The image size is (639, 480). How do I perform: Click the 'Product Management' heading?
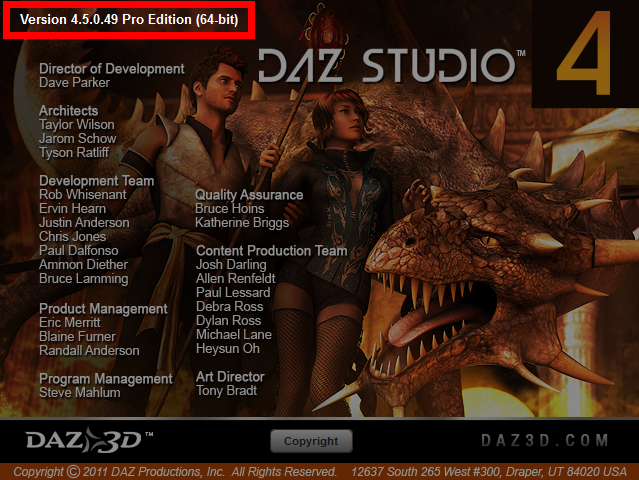[x=103, y=309]
